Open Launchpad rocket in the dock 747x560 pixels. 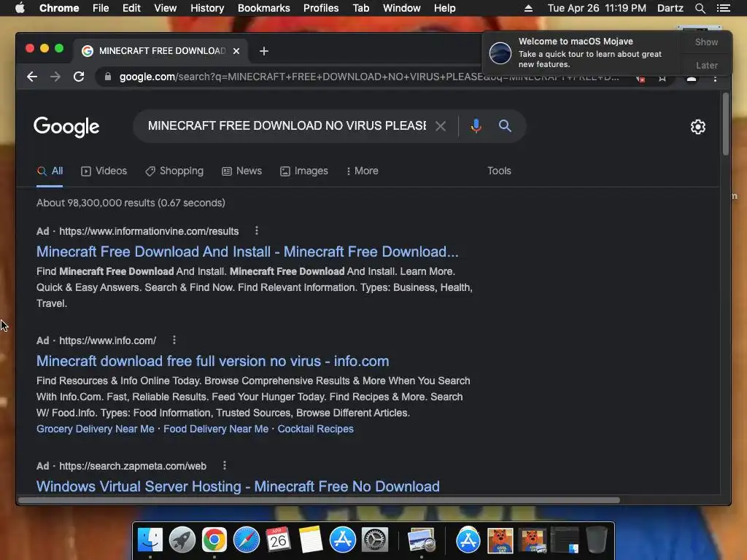click(x=182, y=540)
